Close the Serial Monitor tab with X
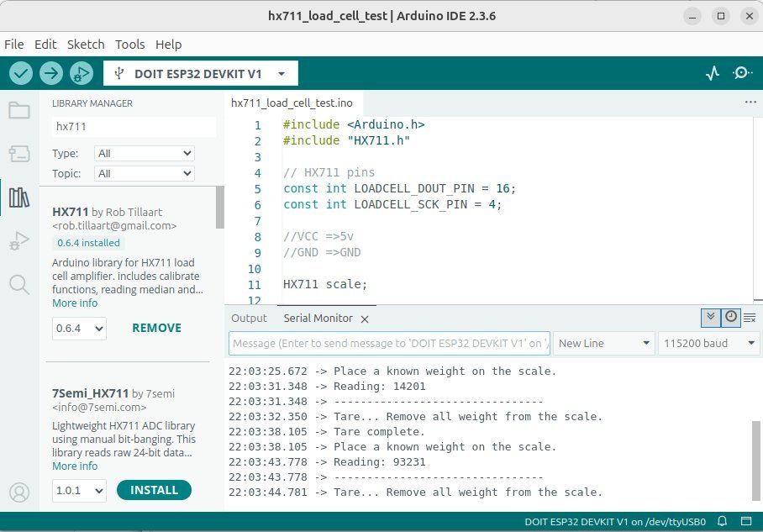 tap(365, 319)
